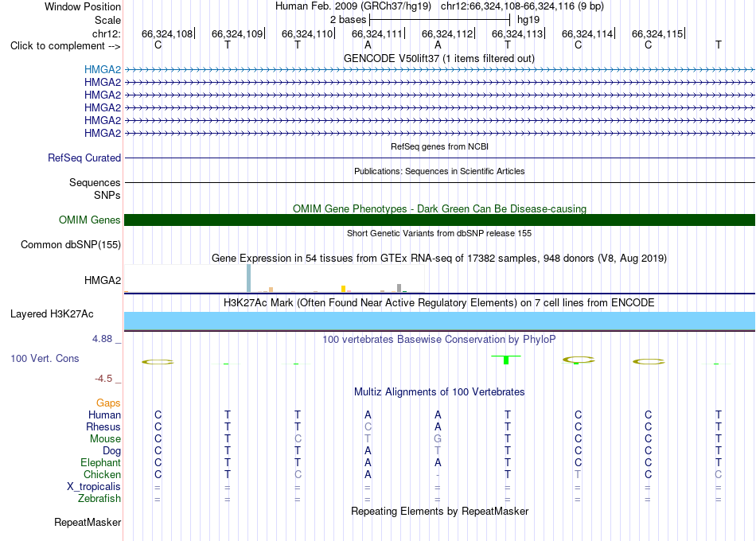Click the dark green OMIM Genes bar
756x541 pixels.
tap(439, 220)
